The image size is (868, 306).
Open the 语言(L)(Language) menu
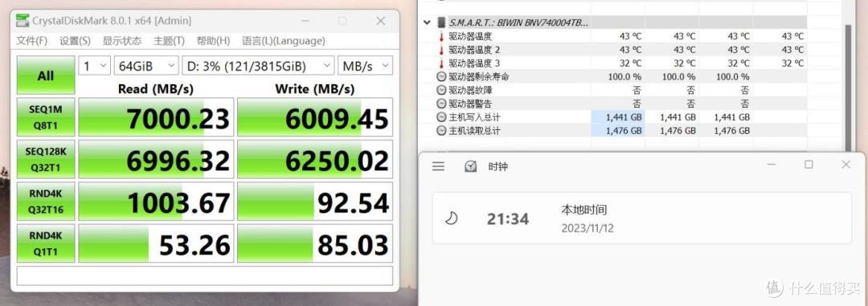284,41
